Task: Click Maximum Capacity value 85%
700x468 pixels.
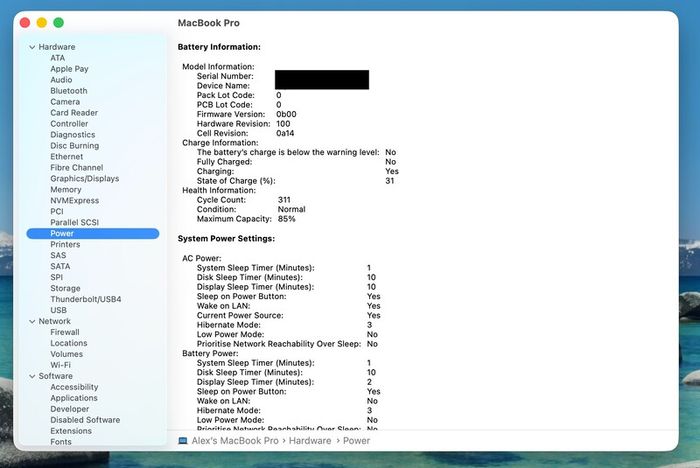Action: coord(286,219)
